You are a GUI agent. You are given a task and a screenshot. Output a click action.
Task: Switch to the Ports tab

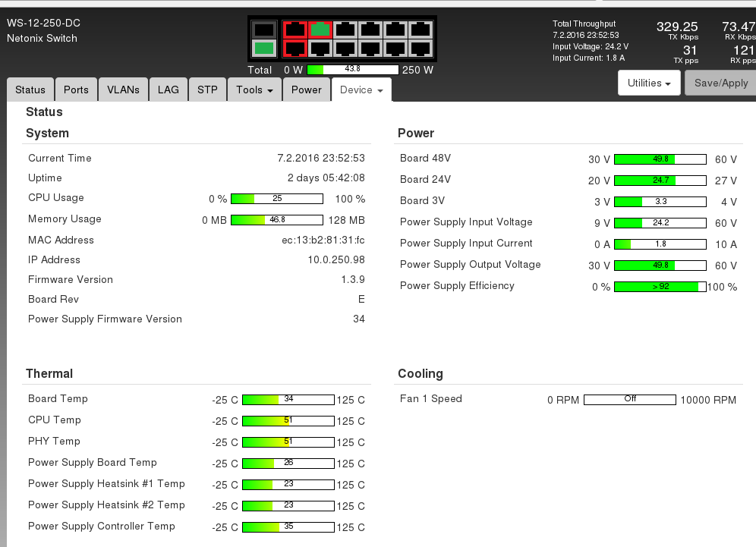point(76,90)
